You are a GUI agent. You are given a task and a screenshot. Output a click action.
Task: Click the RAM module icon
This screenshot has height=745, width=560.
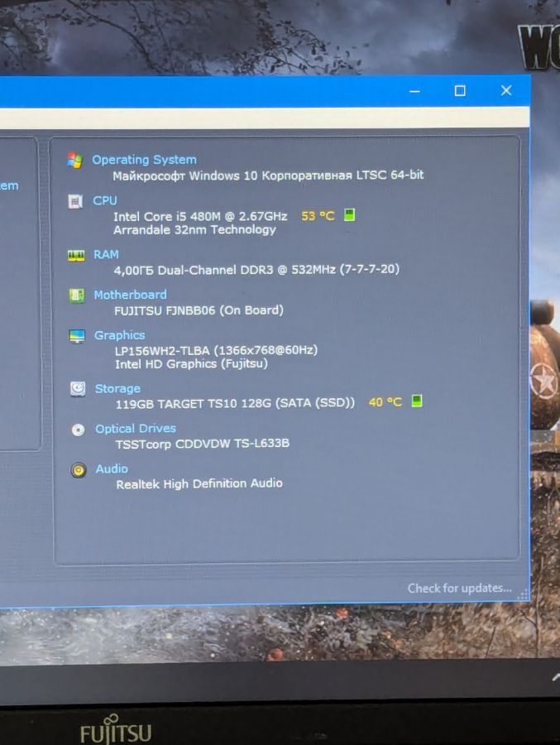click(x=76, y=256)
